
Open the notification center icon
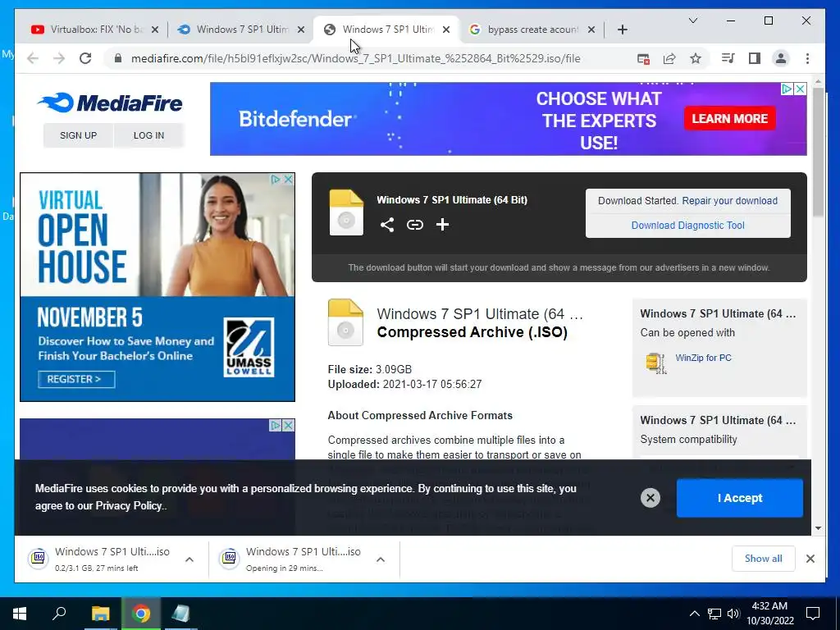[x=813, y=614]
